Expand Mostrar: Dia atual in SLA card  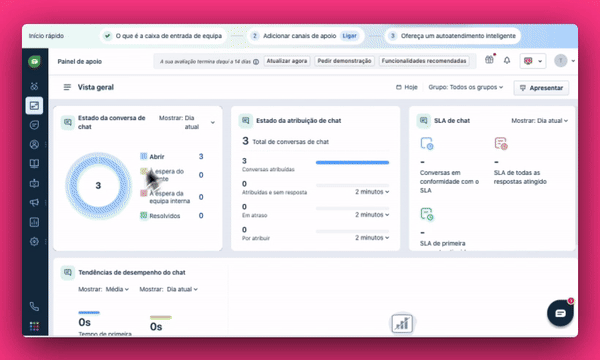[540, 121]
